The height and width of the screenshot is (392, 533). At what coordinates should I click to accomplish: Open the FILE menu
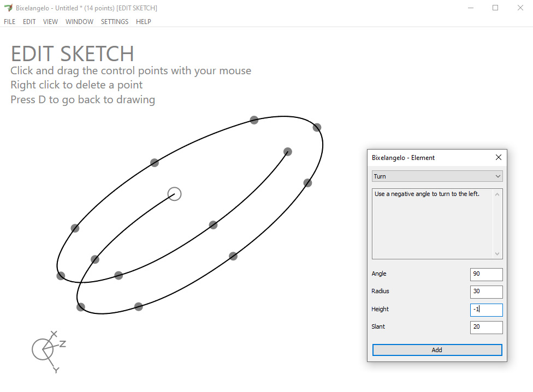pos(9,22)
